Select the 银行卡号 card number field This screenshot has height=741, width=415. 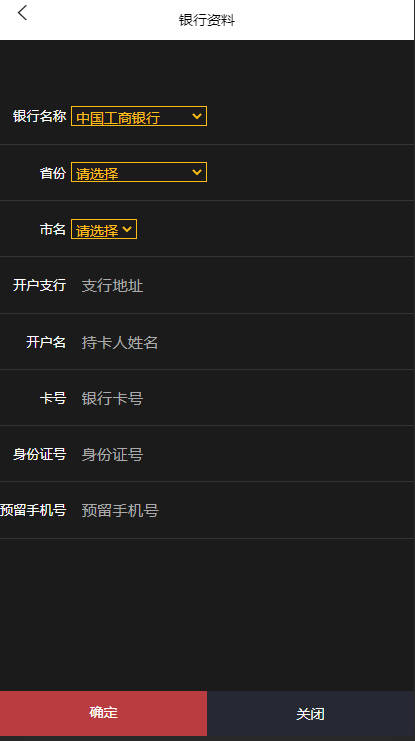[x=243, y=398]
